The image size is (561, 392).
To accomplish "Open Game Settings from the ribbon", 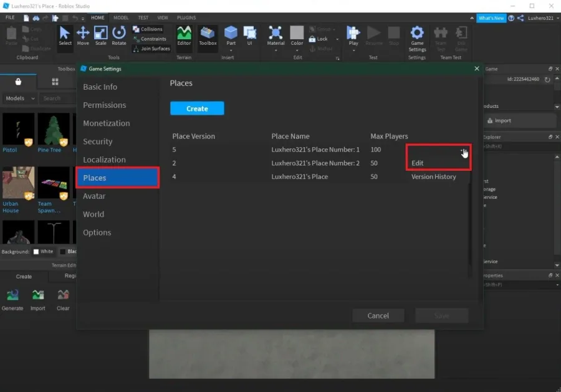I will 417,39.
